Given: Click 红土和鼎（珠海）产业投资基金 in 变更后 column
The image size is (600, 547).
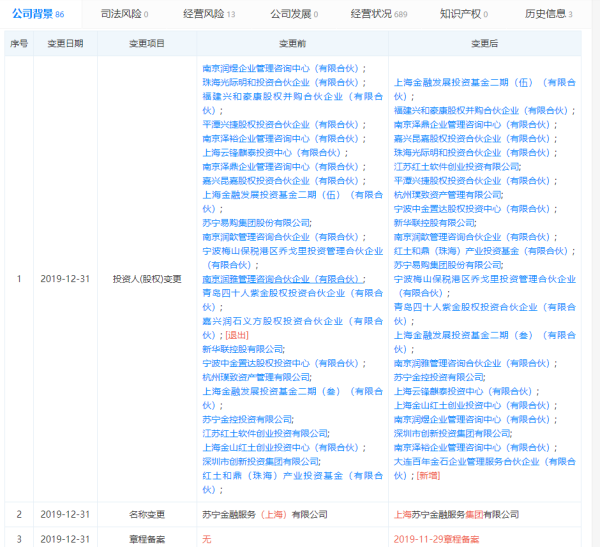Looking at the screenshot, I should [x=481, y=251].
